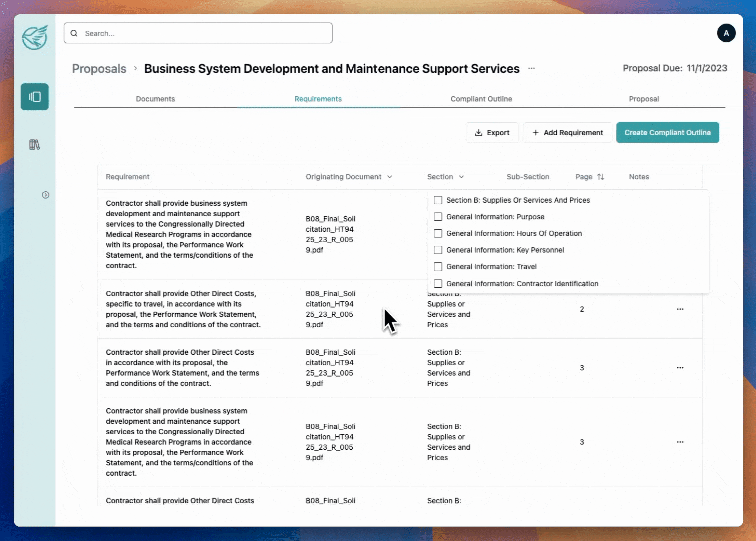
Task: Navigate to Proposals breadcrumb link
Action: coord(99,69)
